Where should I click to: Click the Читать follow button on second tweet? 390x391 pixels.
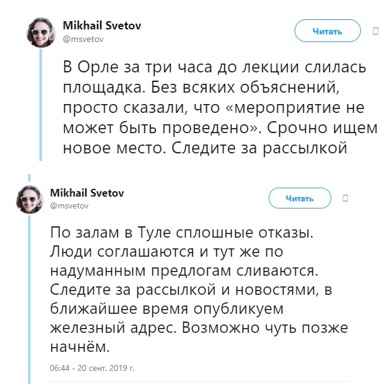300,198
